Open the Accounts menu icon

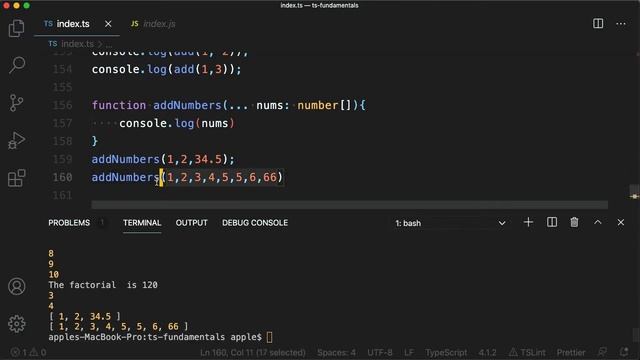coord(17,287)
